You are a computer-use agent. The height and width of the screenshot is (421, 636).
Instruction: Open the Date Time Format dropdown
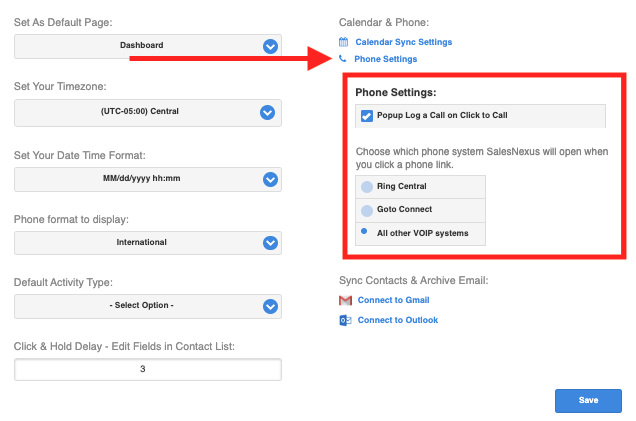(148, 179)
